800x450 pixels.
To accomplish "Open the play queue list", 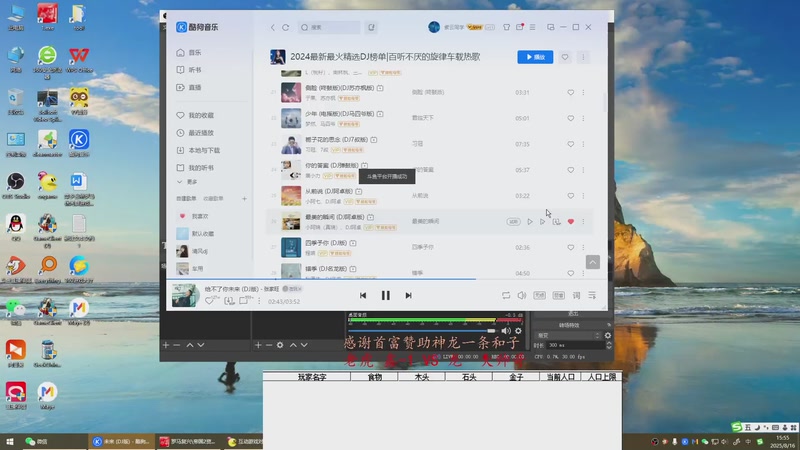I will click(x=592, y=295).
